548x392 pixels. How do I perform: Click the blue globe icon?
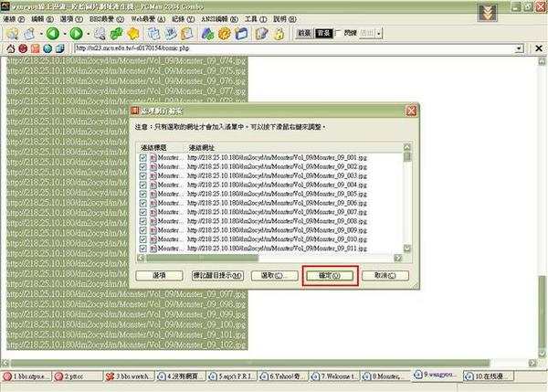coord(47,48)
